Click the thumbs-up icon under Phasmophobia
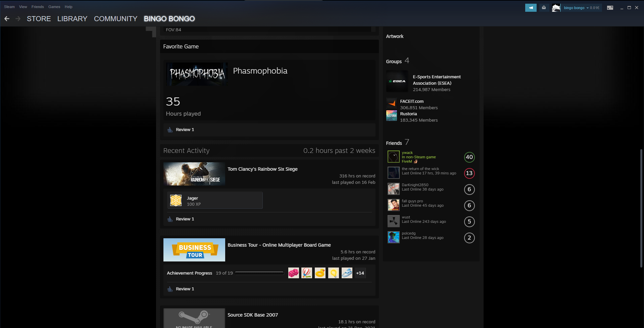Screen dimensions: 644x328 170,130
